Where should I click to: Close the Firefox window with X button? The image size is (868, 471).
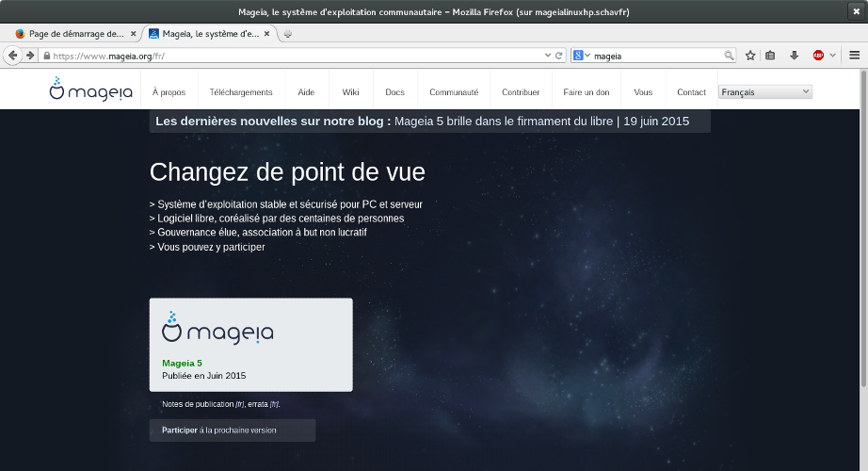point(857,11)
